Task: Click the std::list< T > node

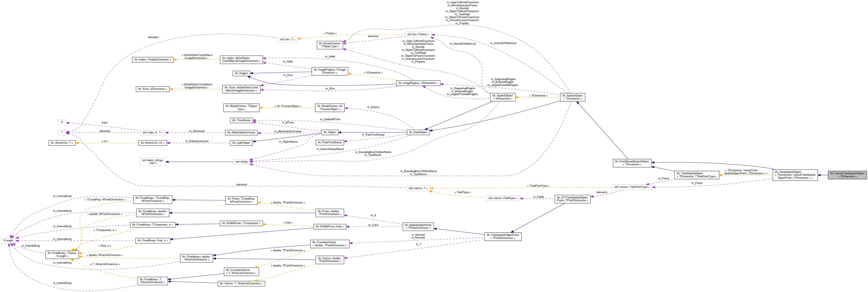Action: click(287, 39)
